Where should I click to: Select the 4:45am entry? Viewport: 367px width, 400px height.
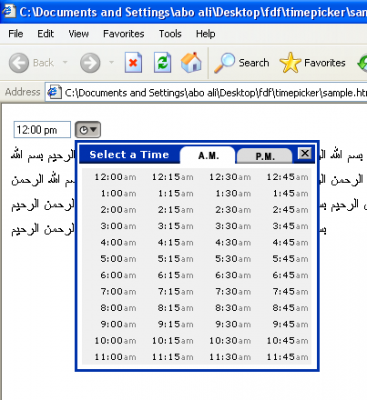tap(290, 242)
